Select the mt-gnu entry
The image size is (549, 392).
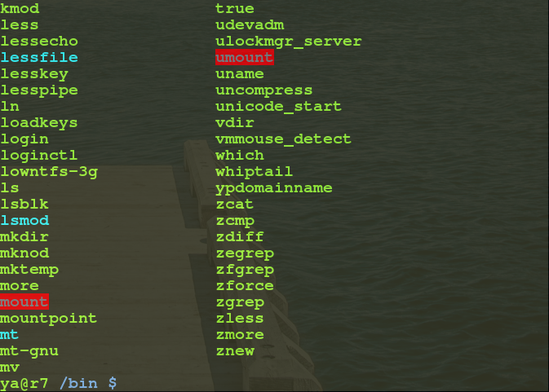click(x=29, y=351)
